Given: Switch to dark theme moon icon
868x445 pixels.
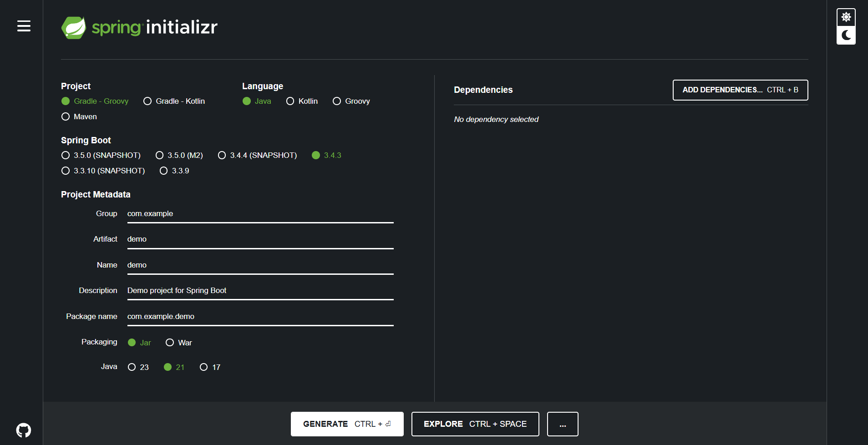Looking at the screenshot, I should (846, 35).
